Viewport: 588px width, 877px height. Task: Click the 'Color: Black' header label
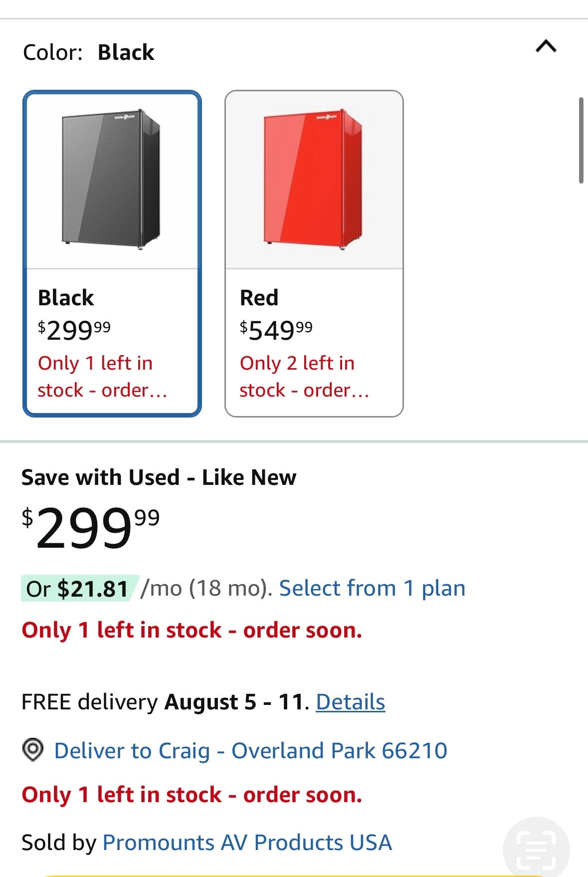point(89,52)
